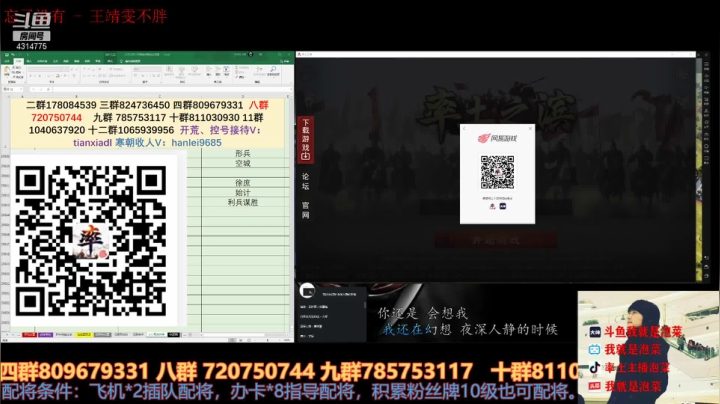Screen dimensions: 720x404
Task: Click the account avatar in Excel title bar
Action: 251,55
